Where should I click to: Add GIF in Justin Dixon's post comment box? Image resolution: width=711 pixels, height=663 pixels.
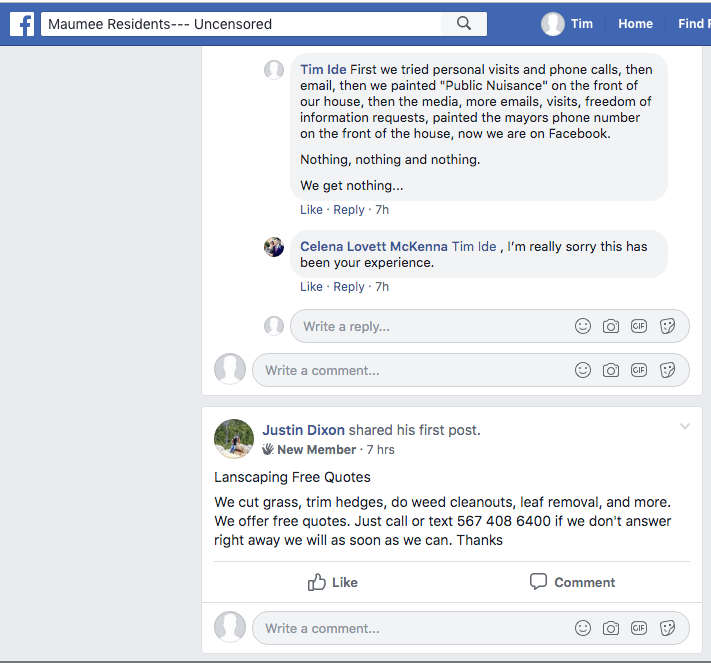tap(639, 628)
